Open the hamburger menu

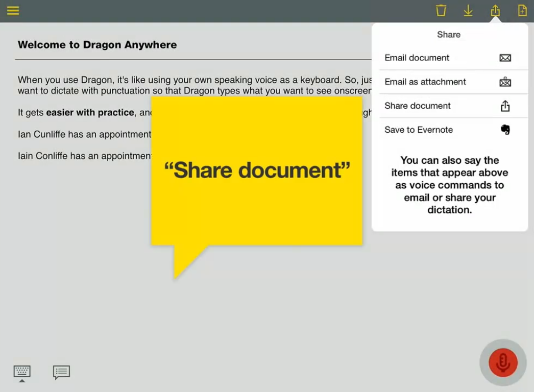[x=13, y=11]
